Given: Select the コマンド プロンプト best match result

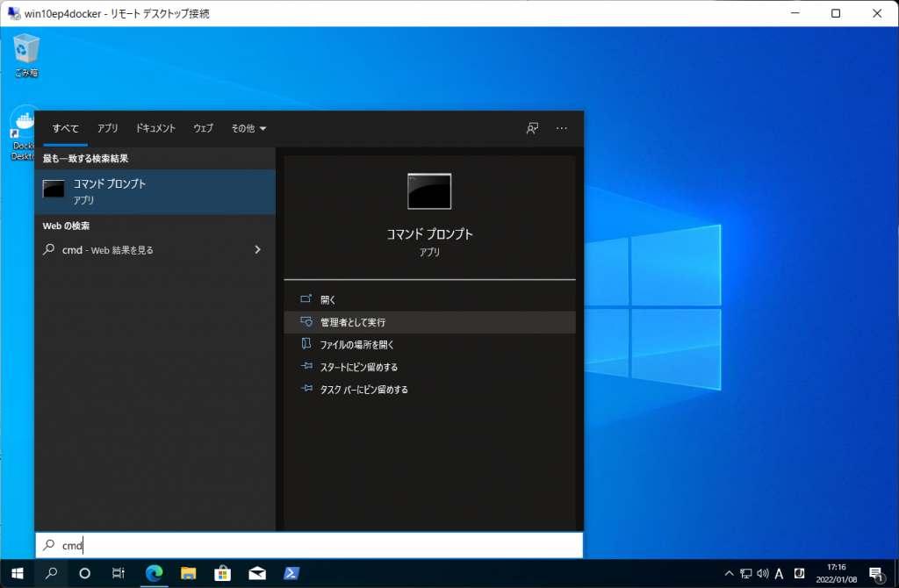Looking at the screenshot, I should (x=155, y=191).
